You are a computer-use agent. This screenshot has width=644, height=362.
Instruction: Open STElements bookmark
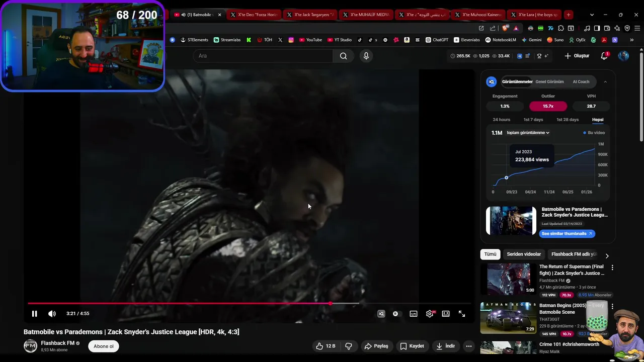194,40
